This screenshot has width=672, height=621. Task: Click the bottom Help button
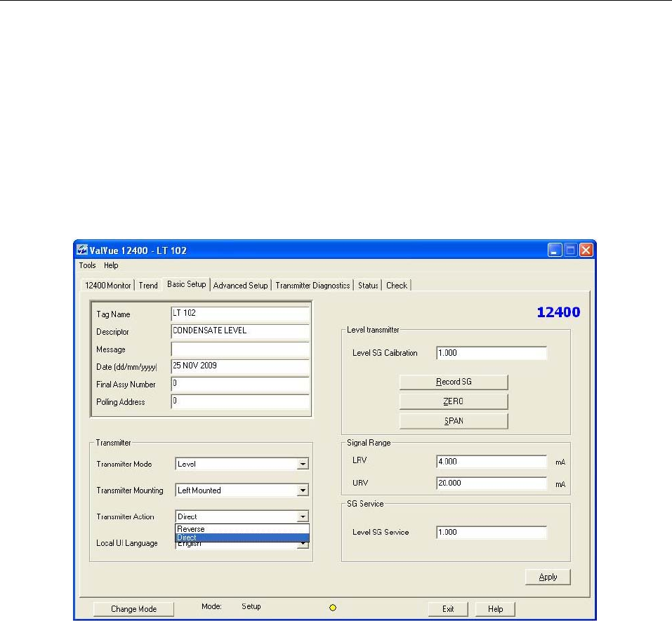[x=495, y=609]
